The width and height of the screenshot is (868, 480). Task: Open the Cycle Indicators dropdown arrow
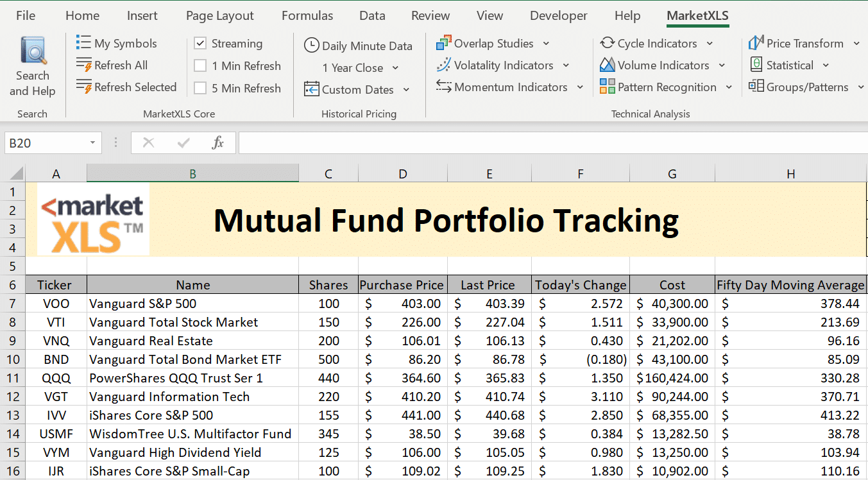[710, 44]
